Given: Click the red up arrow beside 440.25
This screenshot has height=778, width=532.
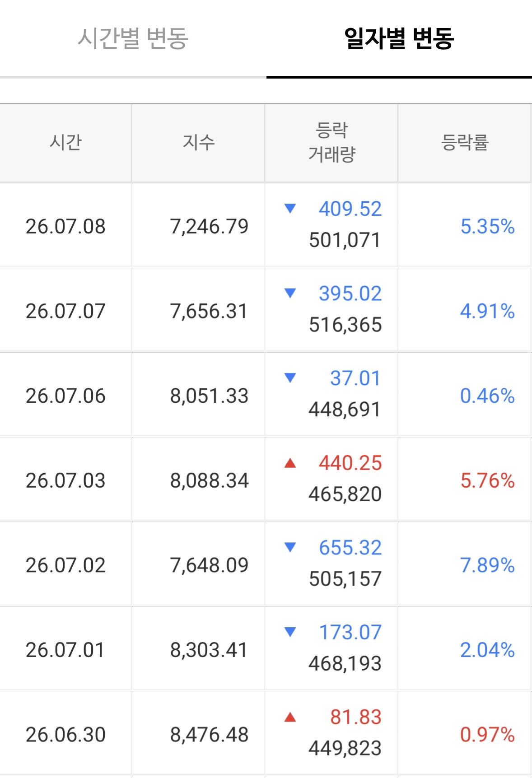Looking at the screenshot, I should coord(290,463).
